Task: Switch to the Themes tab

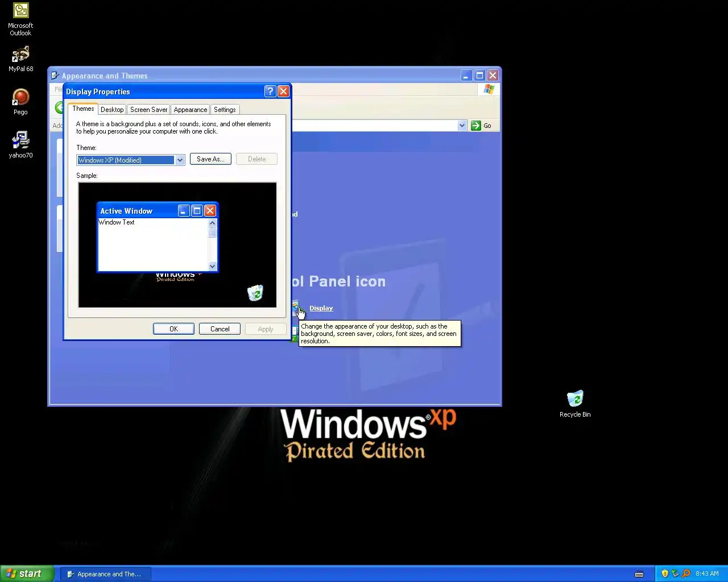Action: (83, 109)
